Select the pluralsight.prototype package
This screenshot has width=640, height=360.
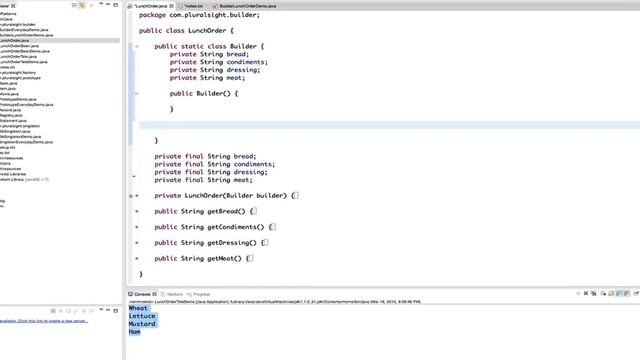[x=20, y=78]
